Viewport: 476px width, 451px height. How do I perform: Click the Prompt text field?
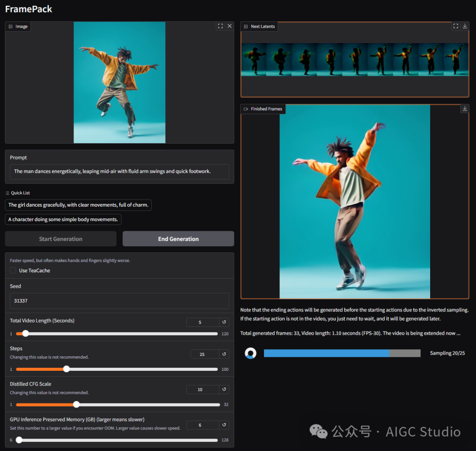[x=119, y=171]
